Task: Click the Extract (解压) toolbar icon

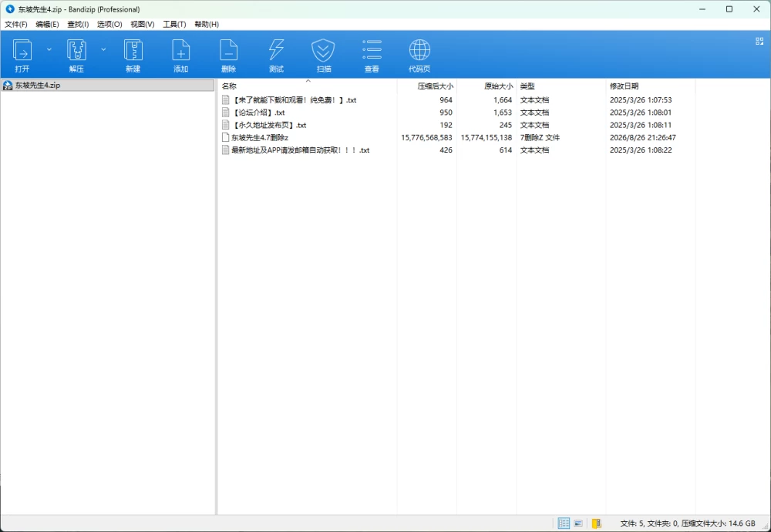Action: tap(76, 51)
